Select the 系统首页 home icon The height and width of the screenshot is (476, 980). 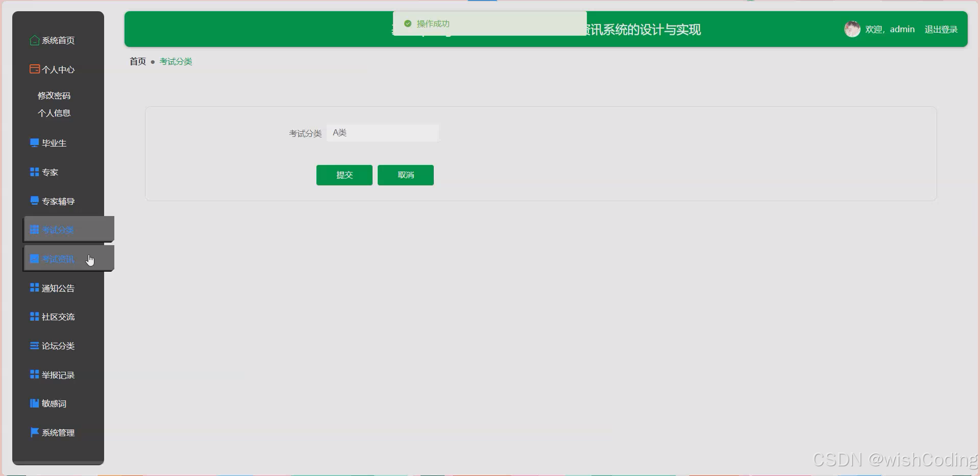(x=34, y=40)
